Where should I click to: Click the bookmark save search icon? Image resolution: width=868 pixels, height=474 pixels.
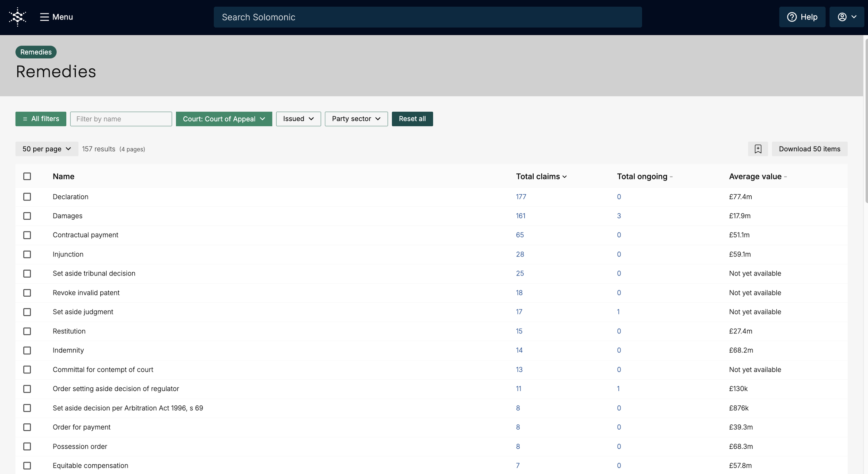pos(758,149)
